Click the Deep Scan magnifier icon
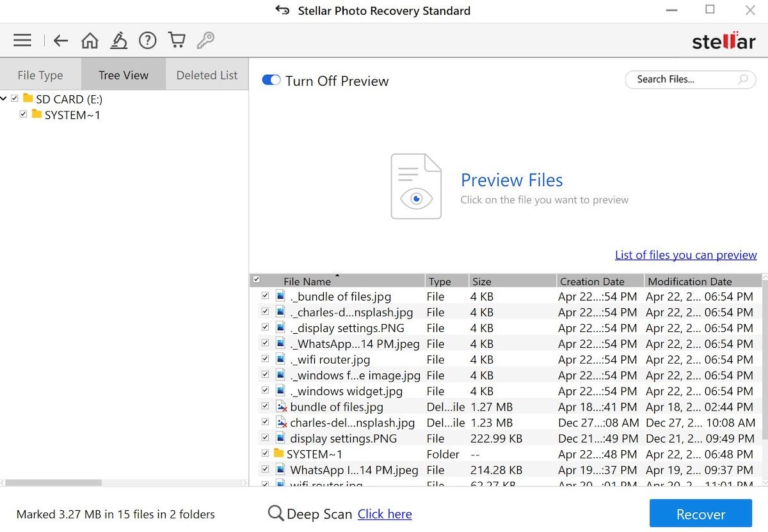 pos(276,513)
